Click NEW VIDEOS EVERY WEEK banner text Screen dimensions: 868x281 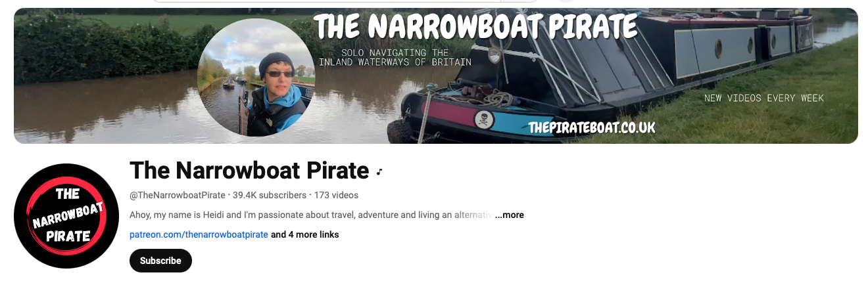763,98
